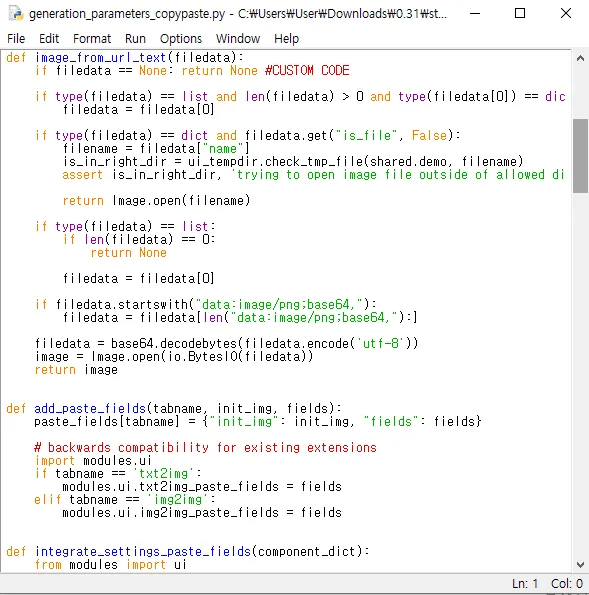Open the Help menu

287,38
